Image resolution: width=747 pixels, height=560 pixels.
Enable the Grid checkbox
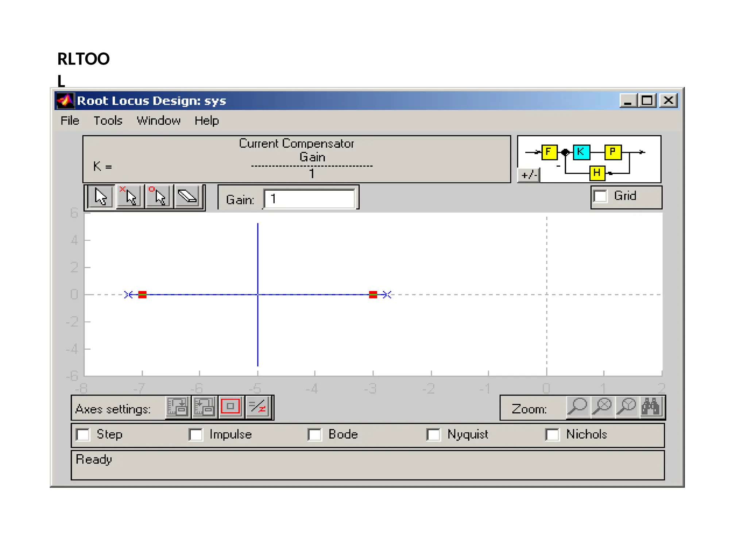click(600, 197)
